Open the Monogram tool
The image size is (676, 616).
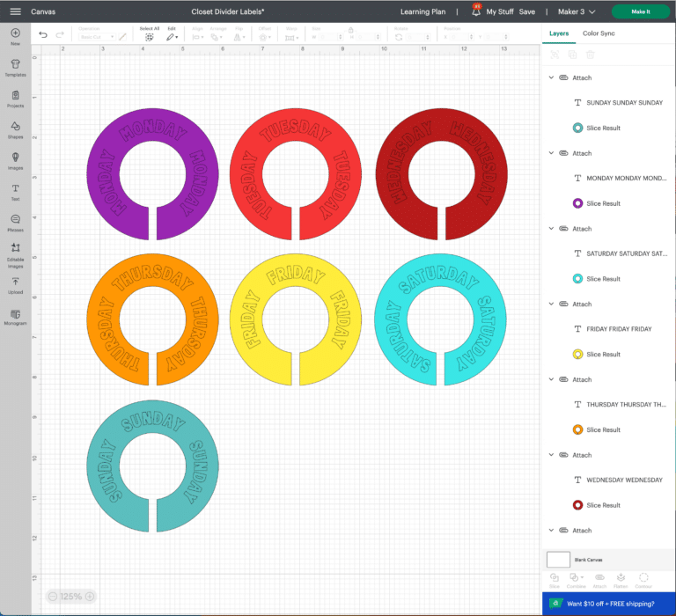[x=15, y=316]
